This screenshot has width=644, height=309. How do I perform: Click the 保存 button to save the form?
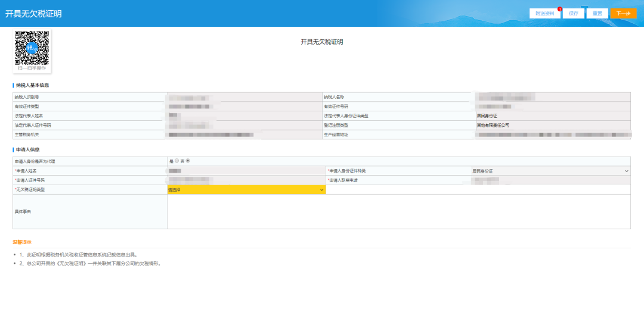(x=573, y=14)
